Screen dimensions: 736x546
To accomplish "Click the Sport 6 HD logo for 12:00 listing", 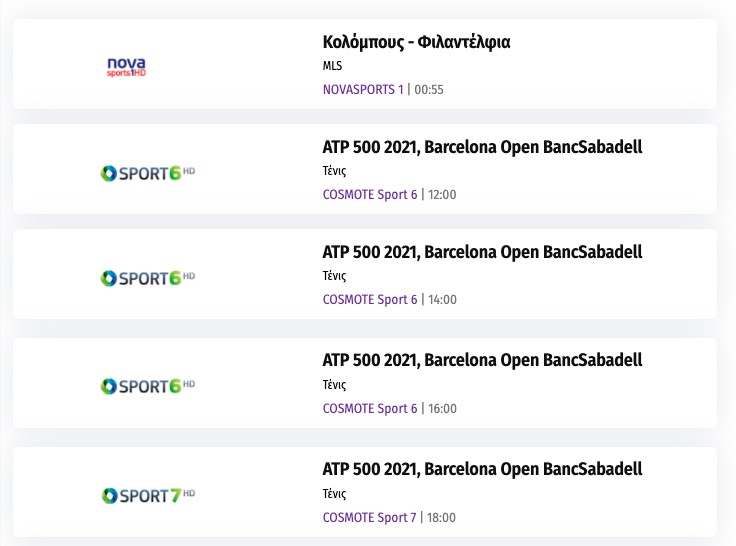I will coord(148,173).
